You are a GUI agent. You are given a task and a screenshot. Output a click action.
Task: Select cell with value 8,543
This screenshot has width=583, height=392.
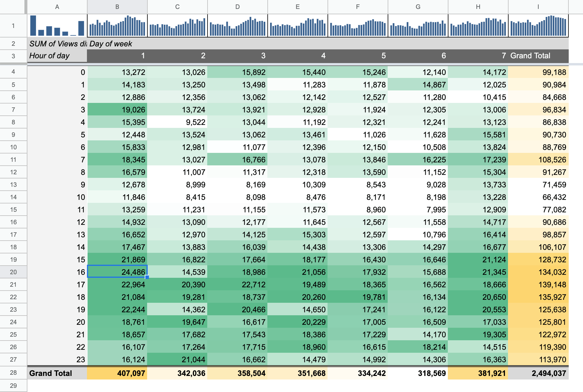pyautogui.click(x=358, y=184)
